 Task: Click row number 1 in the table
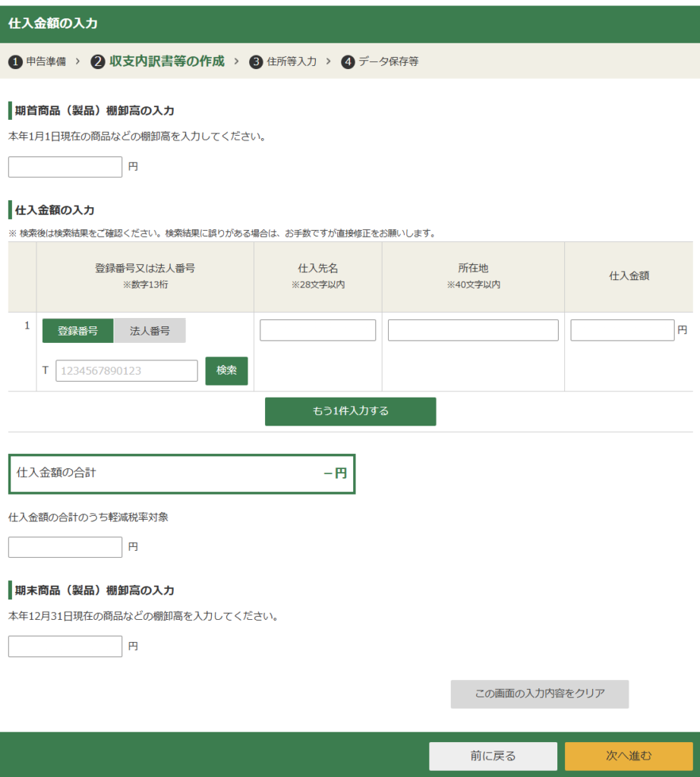tap(27, 326)
